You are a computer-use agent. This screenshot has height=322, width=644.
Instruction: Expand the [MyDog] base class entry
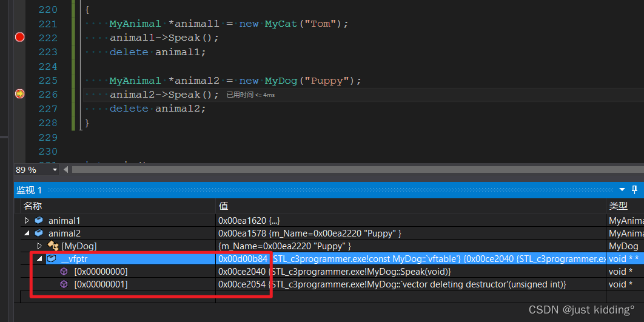(40, 246)
